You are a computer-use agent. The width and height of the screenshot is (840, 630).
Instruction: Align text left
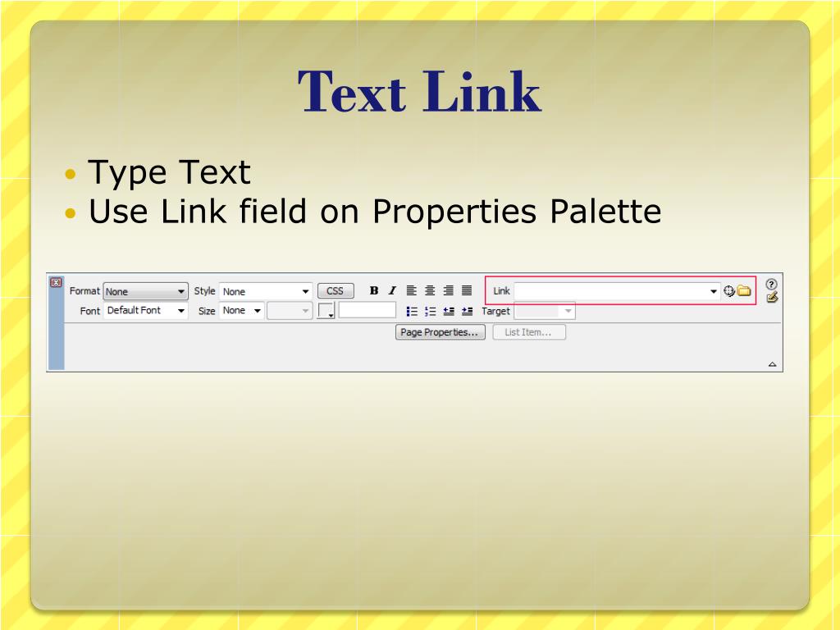[411, 290]
